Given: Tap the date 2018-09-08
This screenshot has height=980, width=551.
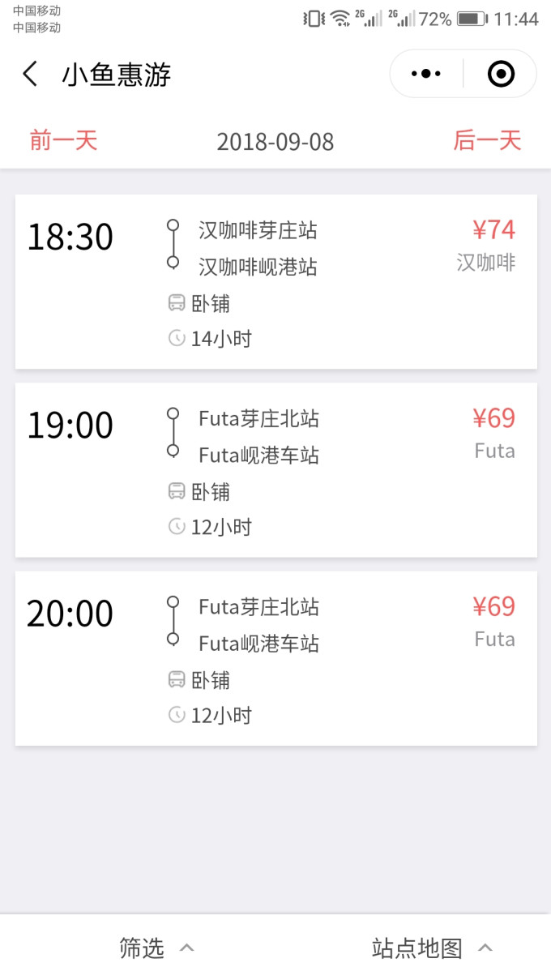Looking at the screenshot, I should [275, 142].
